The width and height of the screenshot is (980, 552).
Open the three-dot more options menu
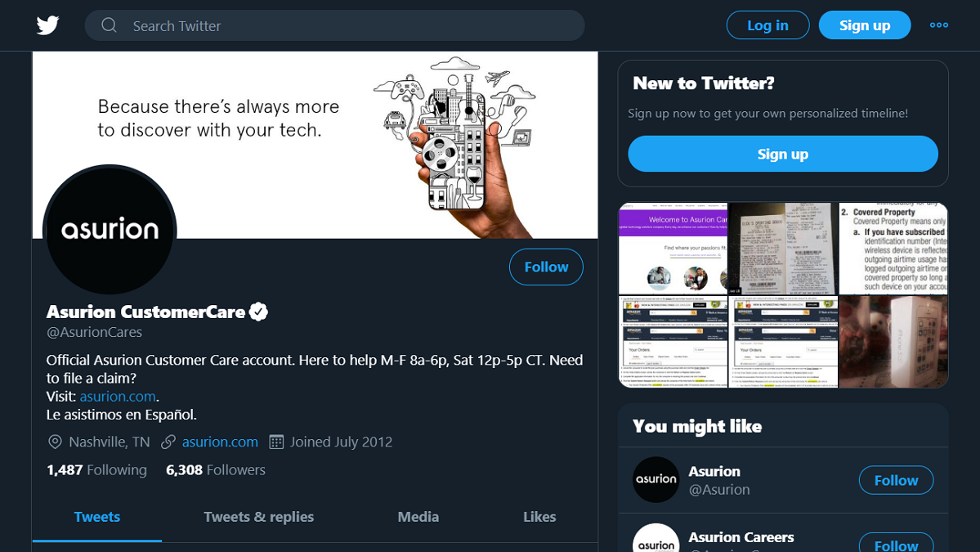[x=938, y=25]
